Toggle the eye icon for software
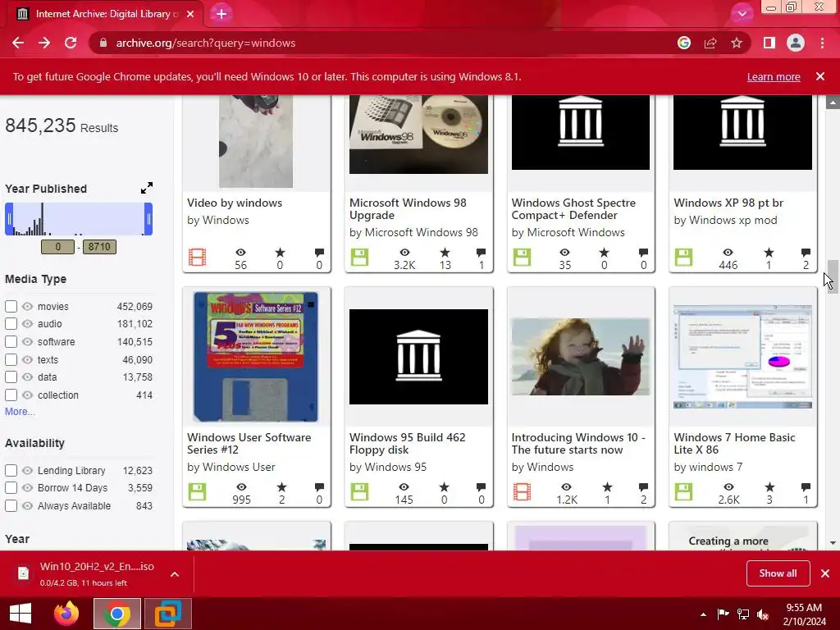The height and width of the screenshot is (630, 840). [x=27, y=342]
